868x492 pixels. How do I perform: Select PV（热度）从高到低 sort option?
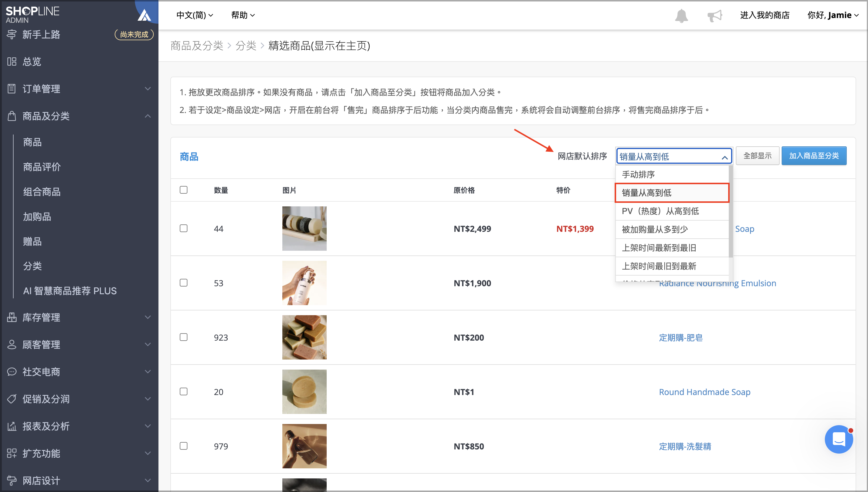point(672,211)
